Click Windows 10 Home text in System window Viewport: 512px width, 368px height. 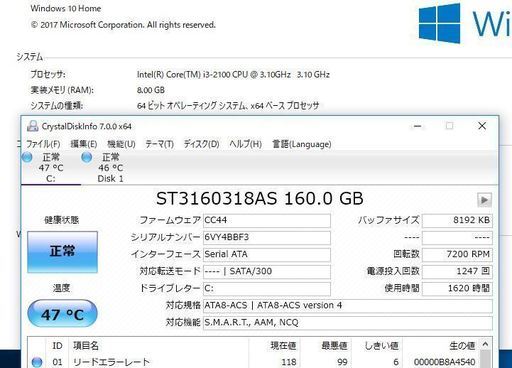(66, 8)
